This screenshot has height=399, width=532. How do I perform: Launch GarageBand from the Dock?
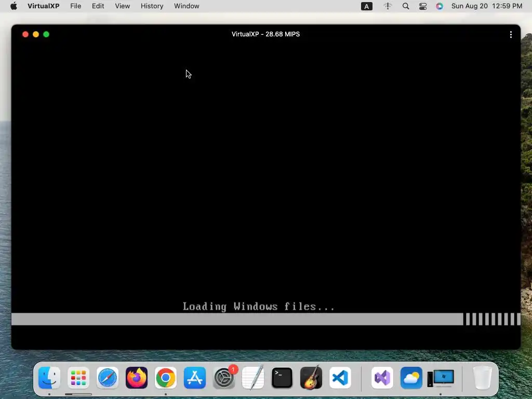311,378
